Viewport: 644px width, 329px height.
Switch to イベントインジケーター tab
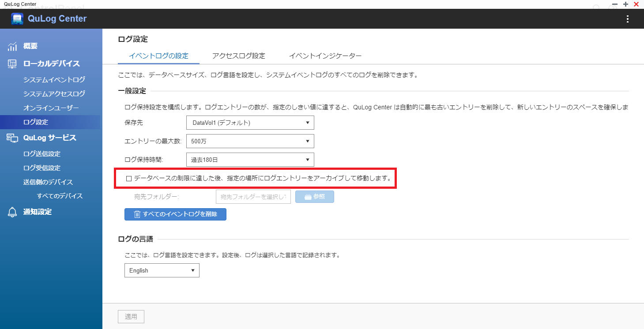click(325, 56)
